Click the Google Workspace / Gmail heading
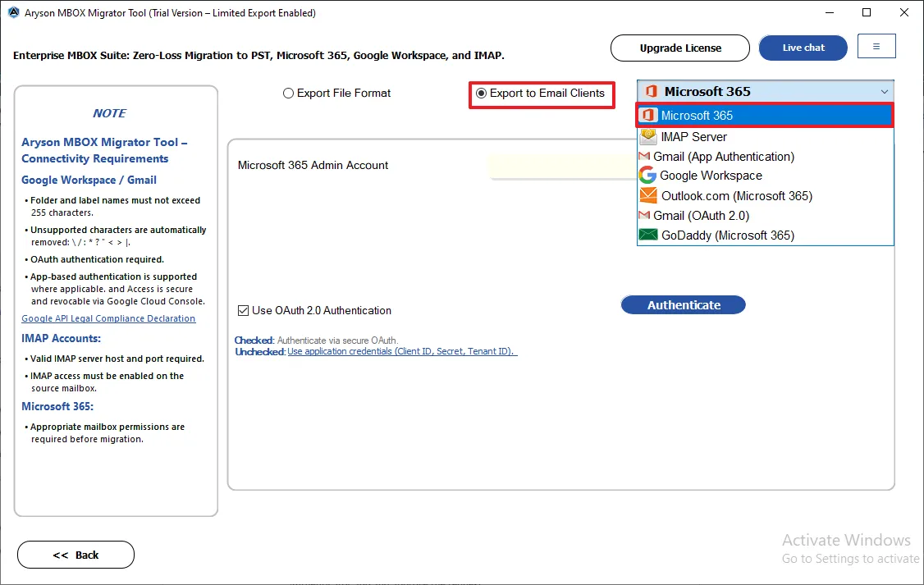This screenshot has width=924, height=585. point(89,180)
